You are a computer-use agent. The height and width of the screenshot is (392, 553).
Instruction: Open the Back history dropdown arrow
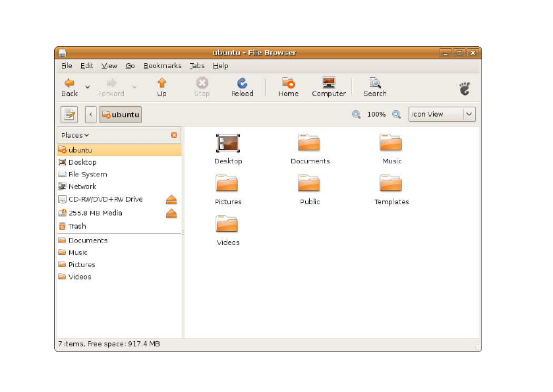click(x=88, y=86)
